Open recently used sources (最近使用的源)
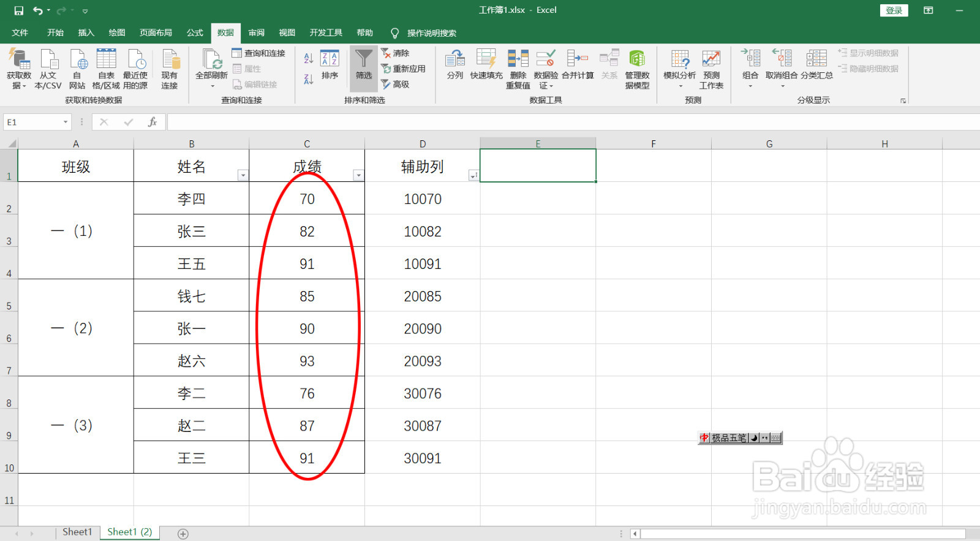 tap(135, 69)
